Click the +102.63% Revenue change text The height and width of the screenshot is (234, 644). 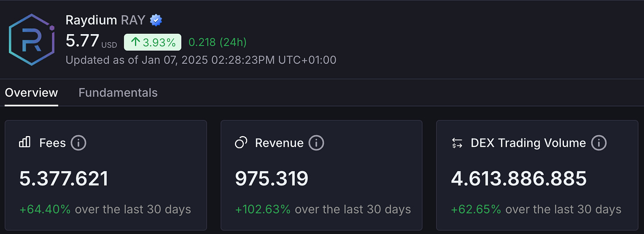click(263, 209)
